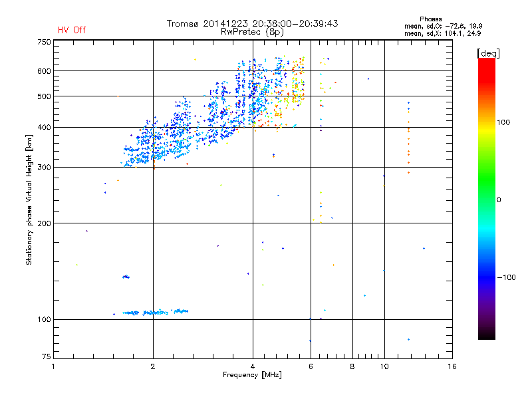Click y-axis tick label 500
This screenshot has height=399, width=532.
point(44,96)
